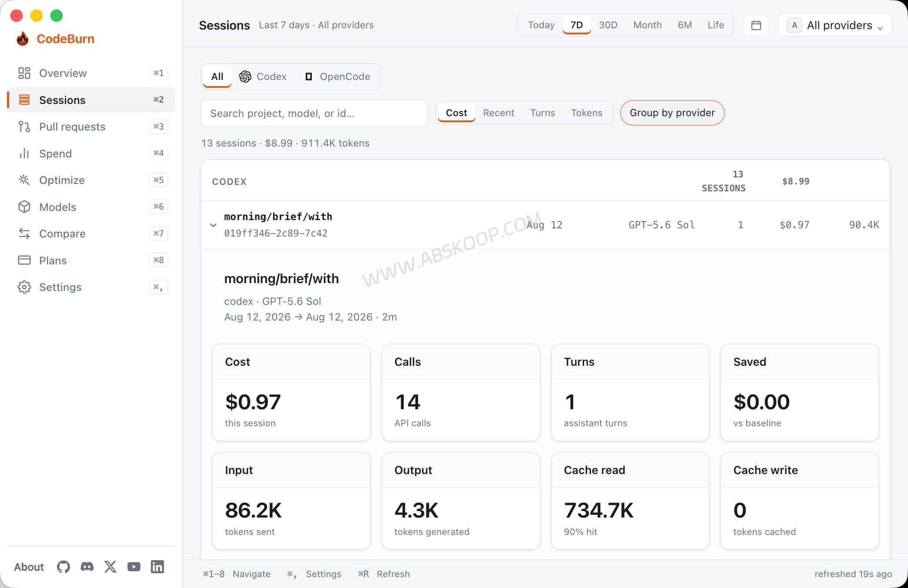Click the GPT-5.6 Sol model cell
The width and height of the screenshot is (908, 588).
click(x=661, y=225)
